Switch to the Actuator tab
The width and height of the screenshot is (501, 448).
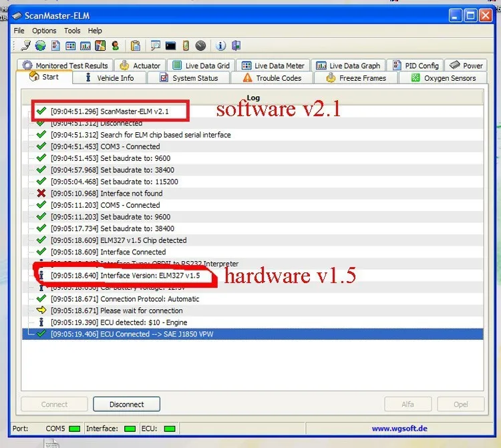pos(140,65)
